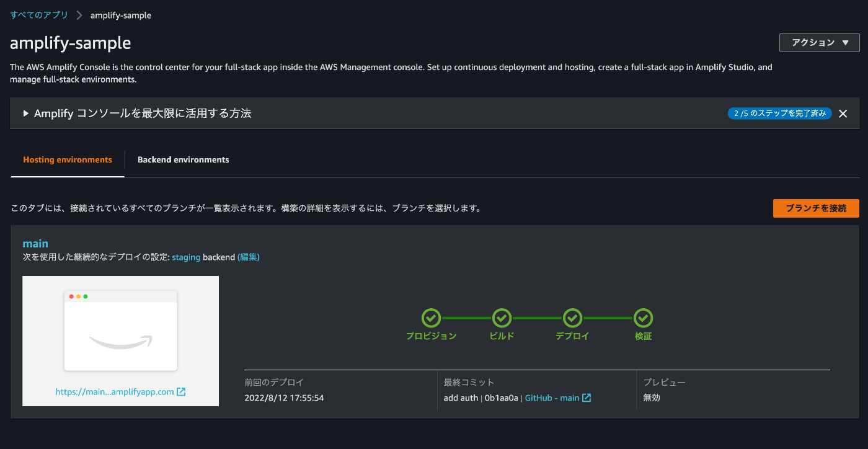Image resolution: width=868 pixels, height=449 pixels.
Task: Open the すべてのアプリ breadcrumb link
Action: (39, 15)
